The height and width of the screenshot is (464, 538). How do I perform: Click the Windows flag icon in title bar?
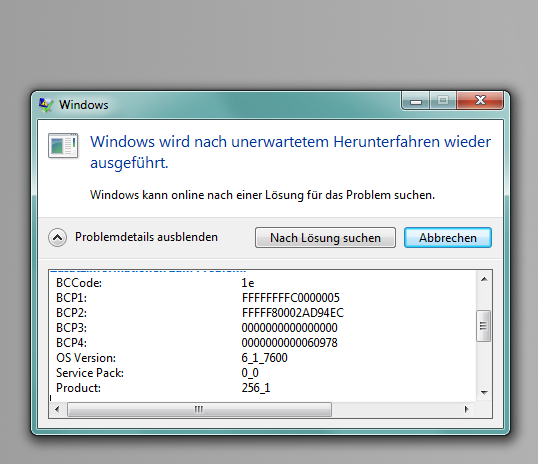pyautogui.click(x=46, y=105)
